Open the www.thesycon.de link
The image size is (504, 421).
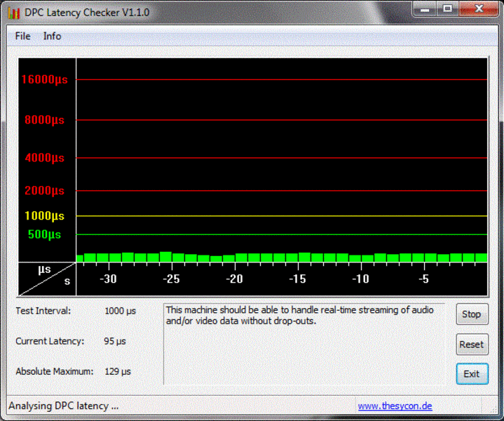pos(395,406)
